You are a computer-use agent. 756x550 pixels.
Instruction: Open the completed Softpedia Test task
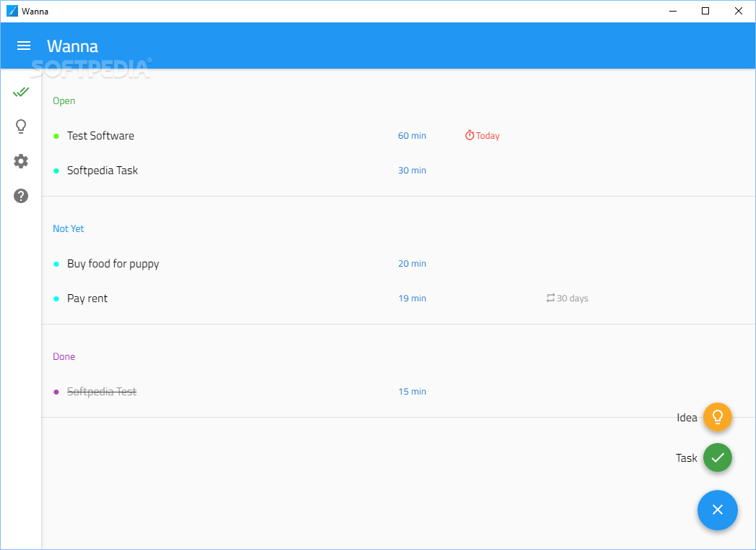(x=102, y=392)
